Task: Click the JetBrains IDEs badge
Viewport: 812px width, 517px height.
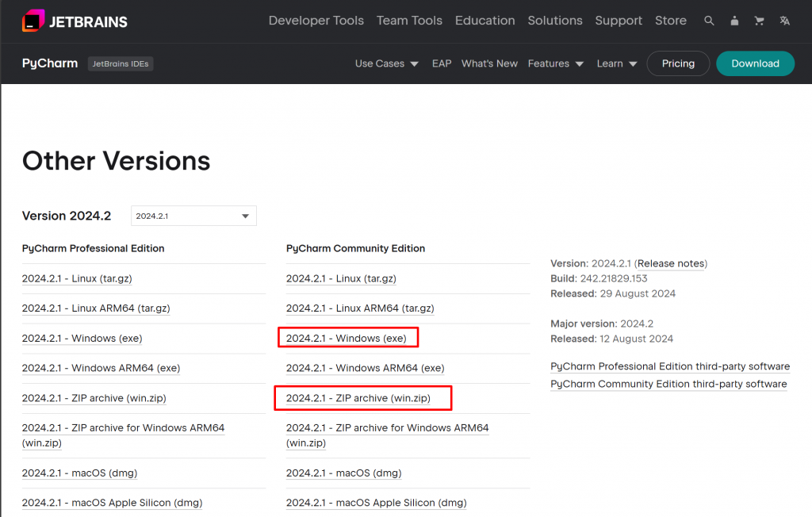Action: [x=121, y=63]
